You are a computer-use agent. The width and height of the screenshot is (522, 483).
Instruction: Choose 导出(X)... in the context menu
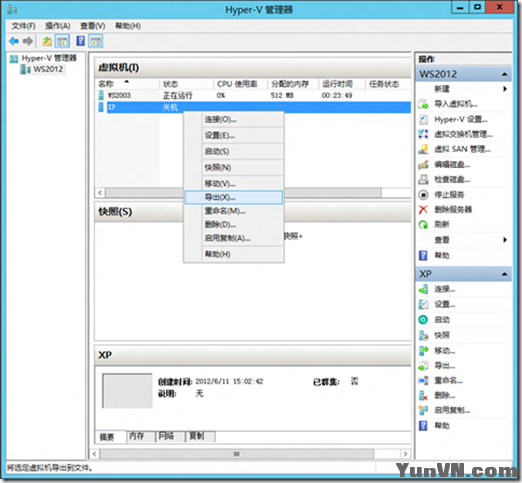[234, 197]
